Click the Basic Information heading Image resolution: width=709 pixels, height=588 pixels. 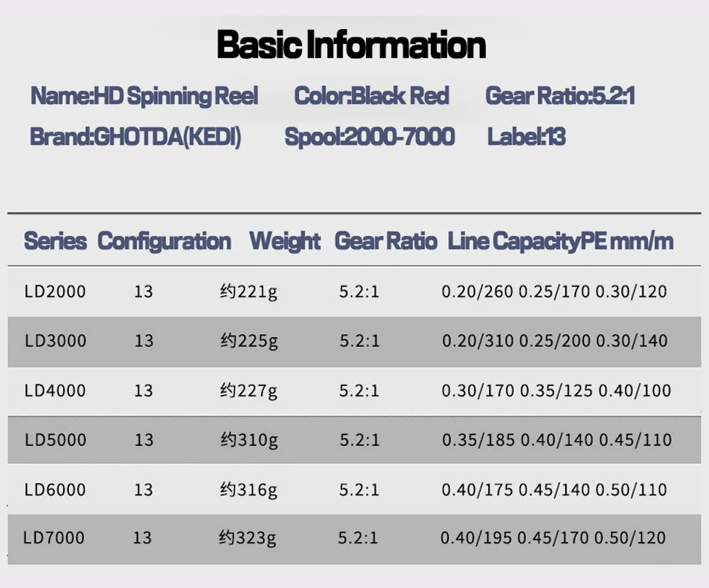pos(351,45)
